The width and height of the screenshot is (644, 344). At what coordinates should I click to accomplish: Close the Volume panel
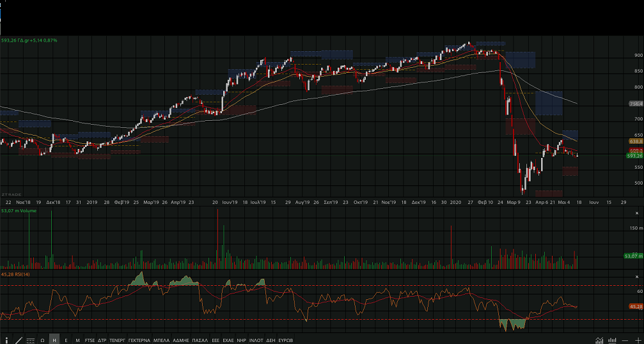[637, 214]
